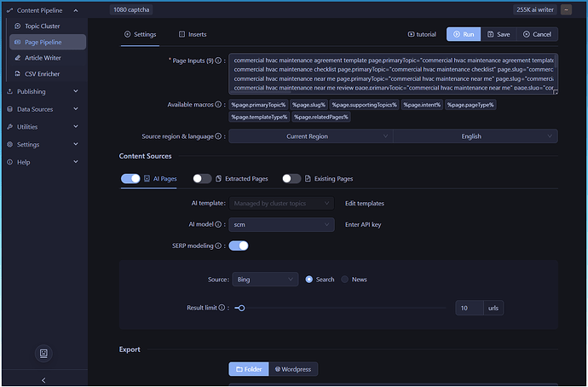This screenshot has width=588, height=387.
Task: Click the Result limit slider handle
Action: (x=240, y=308)
